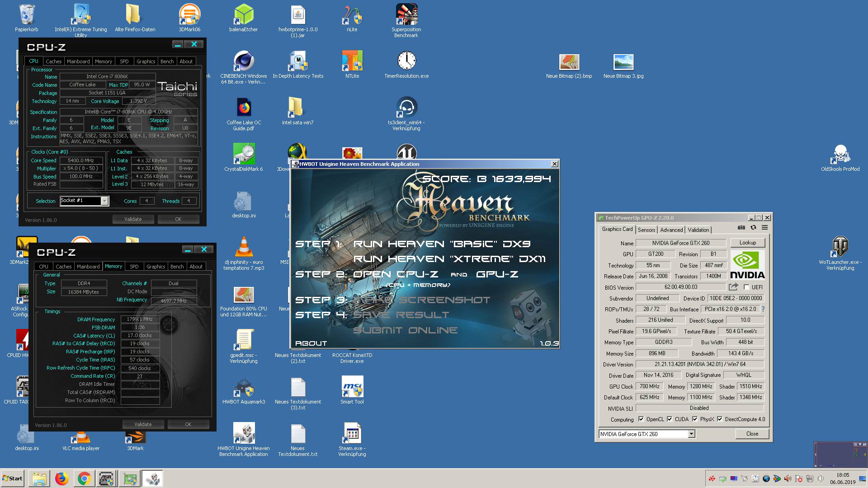868x488 pixels.
Task: Click GPU-Z link in Heaven step 2
Action: (x=497, y=274)
